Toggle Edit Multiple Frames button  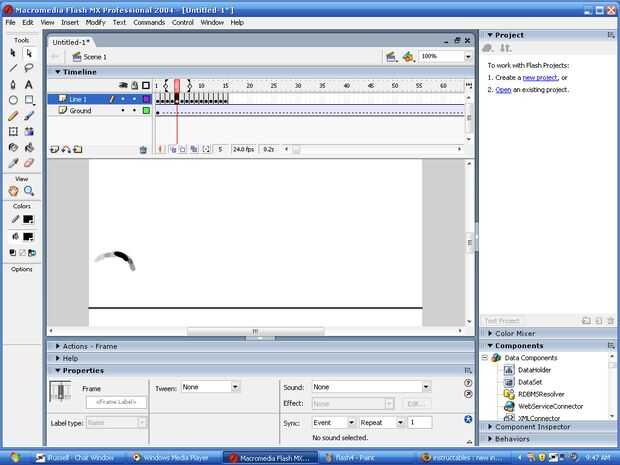(x=194, y=149)
